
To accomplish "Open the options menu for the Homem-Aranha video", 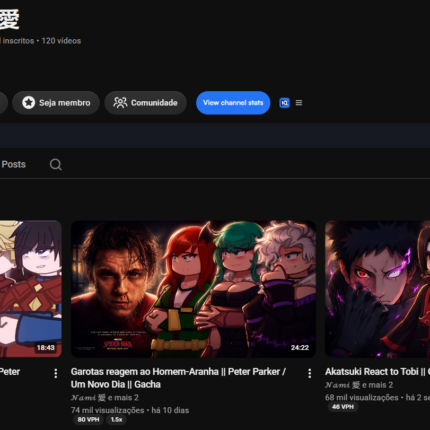I will click(310, 373).
